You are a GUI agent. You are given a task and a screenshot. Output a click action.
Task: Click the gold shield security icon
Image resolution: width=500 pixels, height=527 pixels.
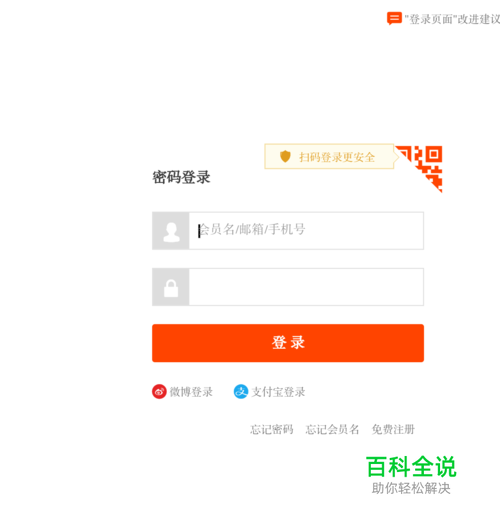click(x=285, y=156)
